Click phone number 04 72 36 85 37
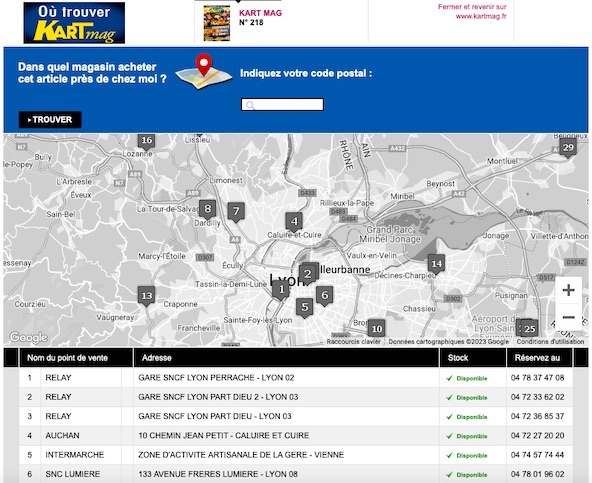592x483 pixels. point(537,416)
